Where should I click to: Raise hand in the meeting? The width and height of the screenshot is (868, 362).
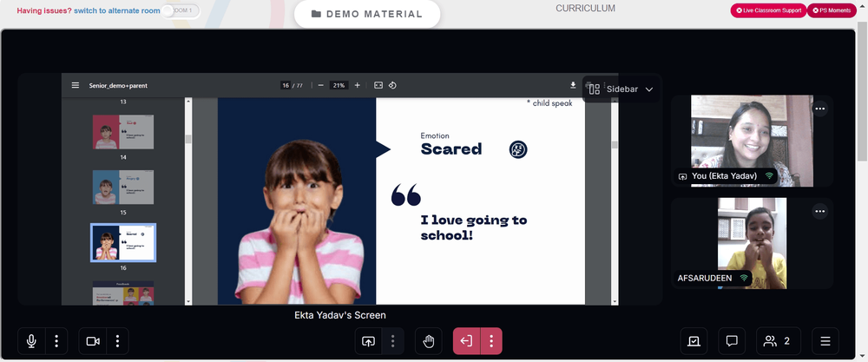[x=429, y=341]
